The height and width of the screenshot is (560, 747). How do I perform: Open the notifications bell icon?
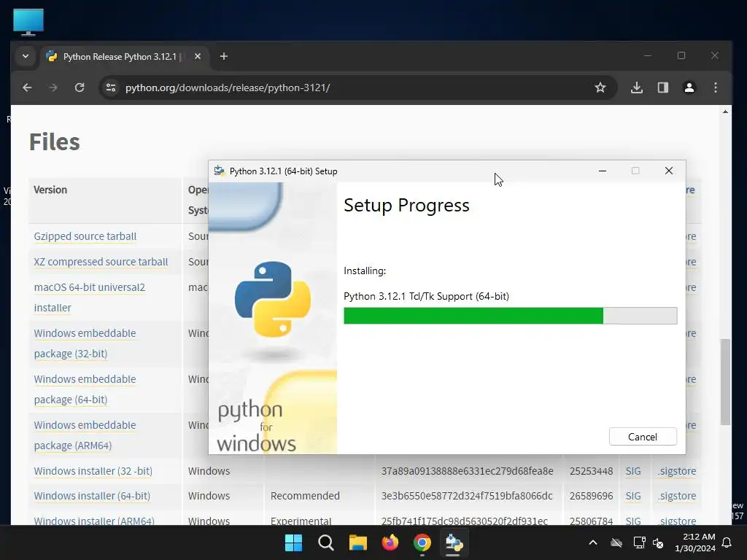727,542
